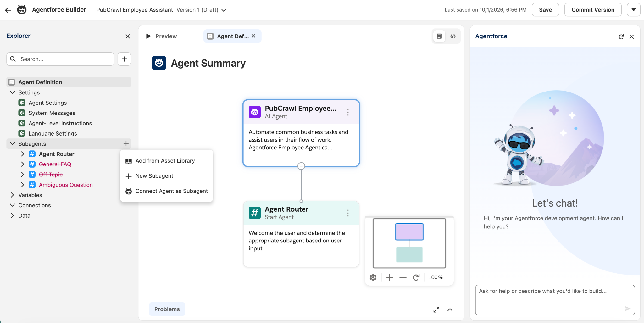Expand the Variables section
The height and width of the screenshot is (323, 644).
pyautogui.click(x=13, y=195)
